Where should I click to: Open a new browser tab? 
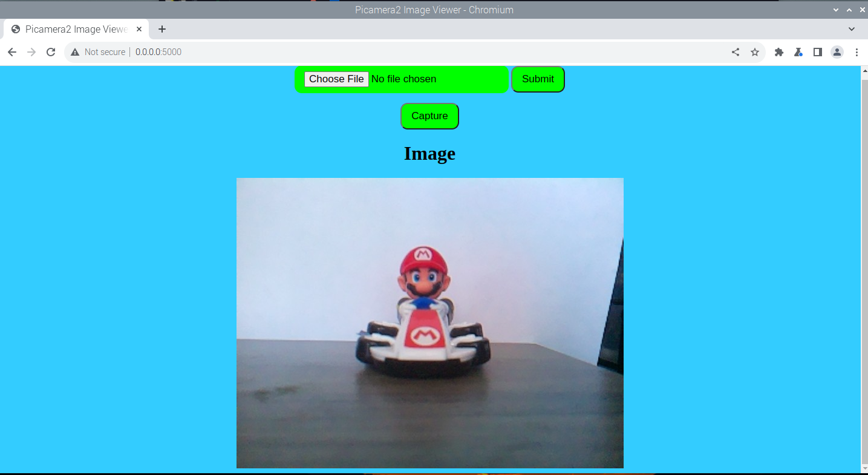[x=162, y=29]
